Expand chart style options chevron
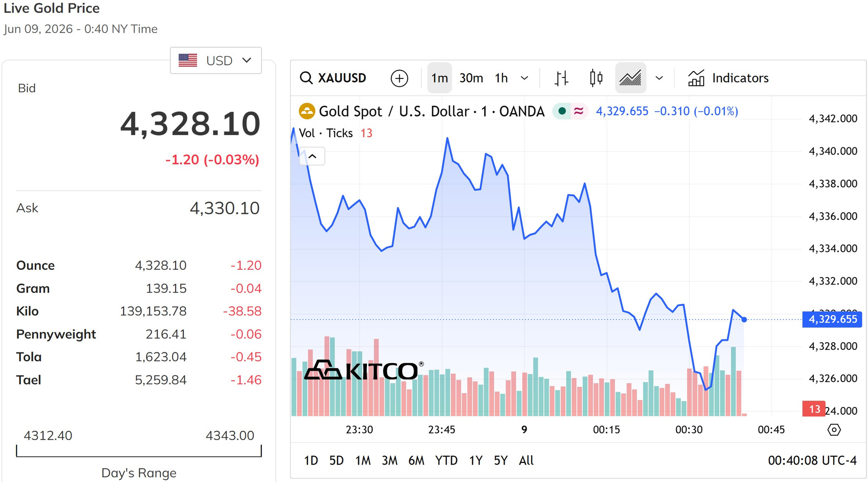The height and width of the screenshot is (482, 868). click(x=659, y=78)
